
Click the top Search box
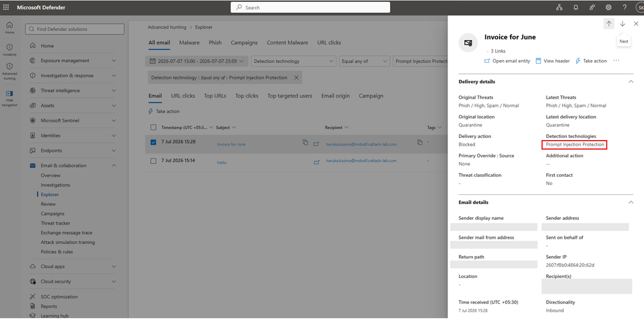(x=310, y=7)
